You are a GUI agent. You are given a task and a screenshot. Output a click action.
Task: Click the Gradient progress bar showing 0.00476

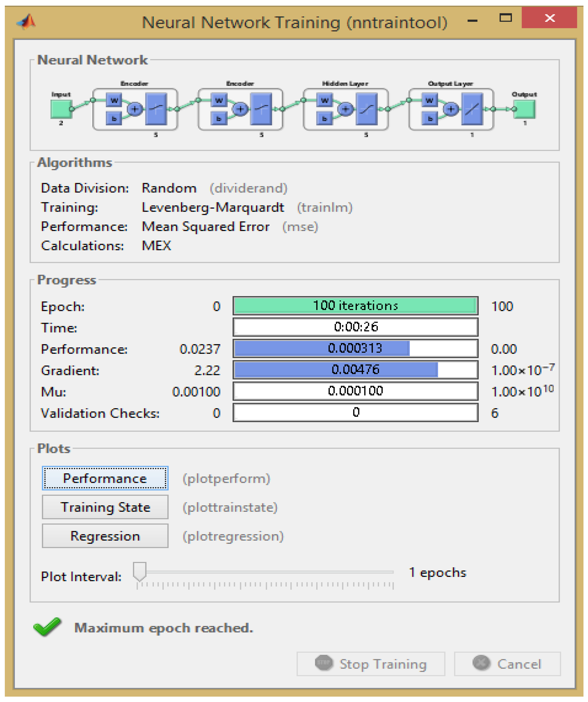[x=356, y=369]
